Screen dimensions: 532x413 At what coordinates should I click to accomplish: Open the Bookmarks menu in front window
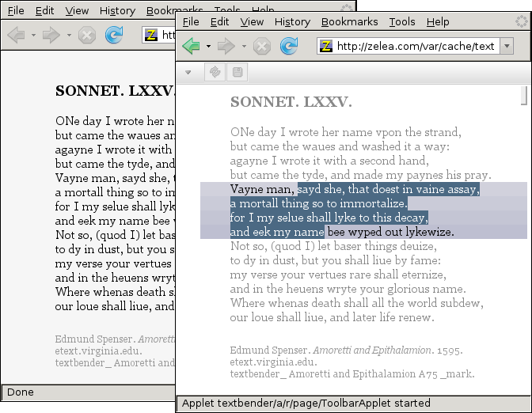[349, 21]
